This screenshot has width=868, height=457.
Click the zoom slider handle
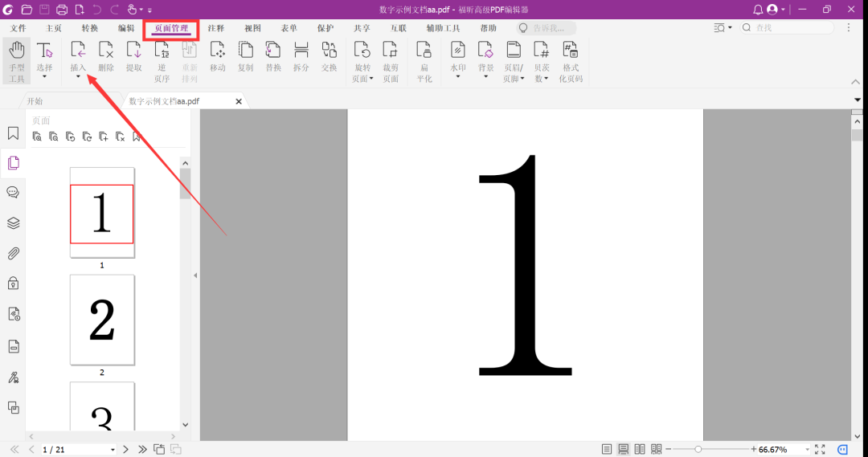(x=698, y=449)
